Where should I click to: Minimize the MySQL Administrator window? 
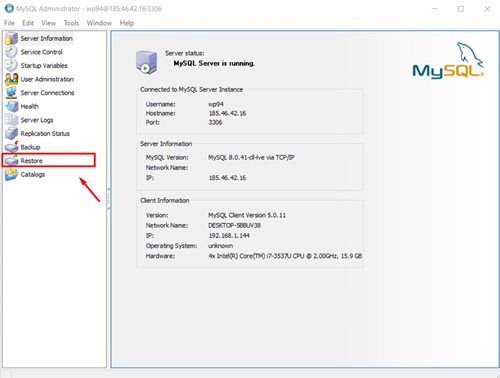click(x=434, y=9)
